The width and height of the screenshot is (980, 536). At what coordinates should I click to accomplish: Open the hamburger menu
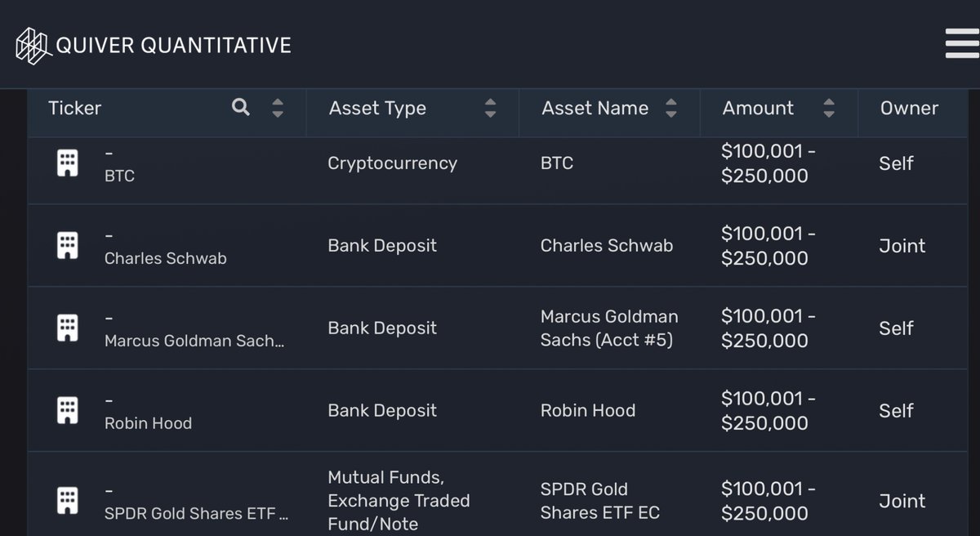coord(961,43)
